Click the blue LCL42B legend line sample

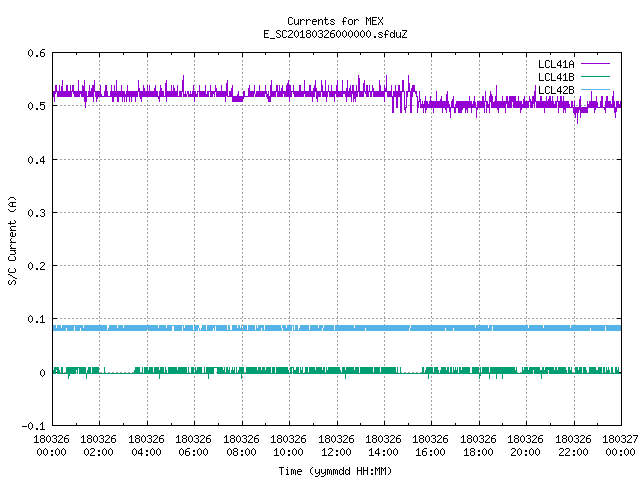pyautogui.click(x=595, y=89)
